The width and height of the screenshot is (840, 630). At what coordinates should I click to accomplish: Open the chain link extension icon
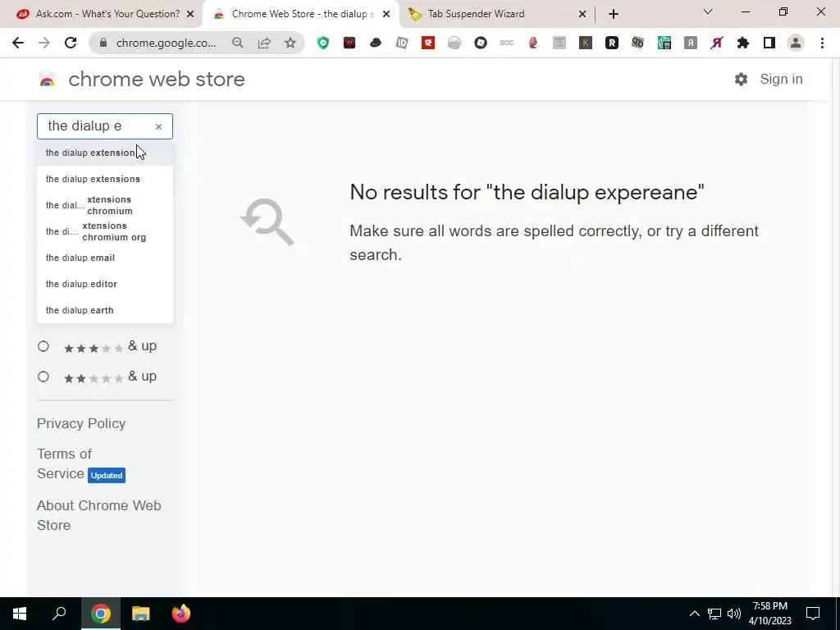[x=637, y=43]
